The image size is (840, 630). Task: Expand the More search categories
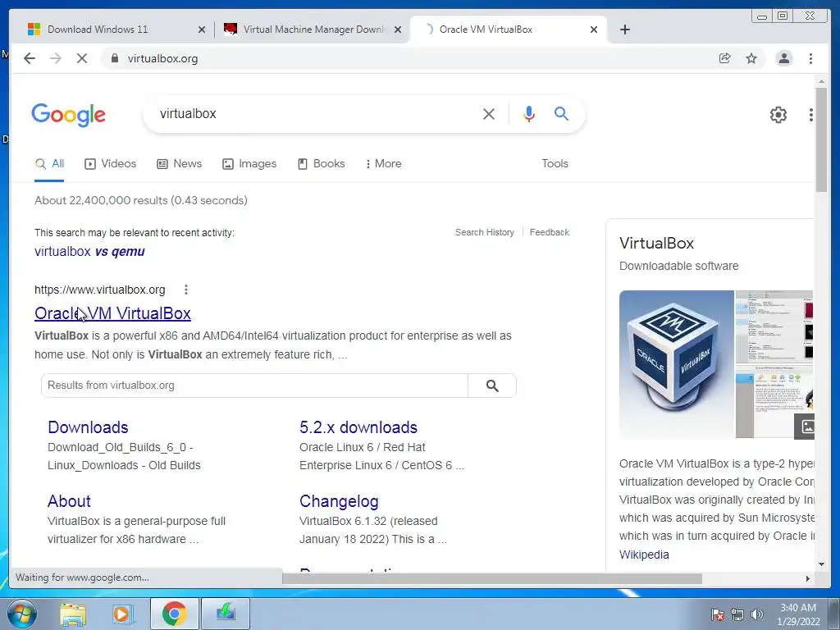[x=384, y=164]
